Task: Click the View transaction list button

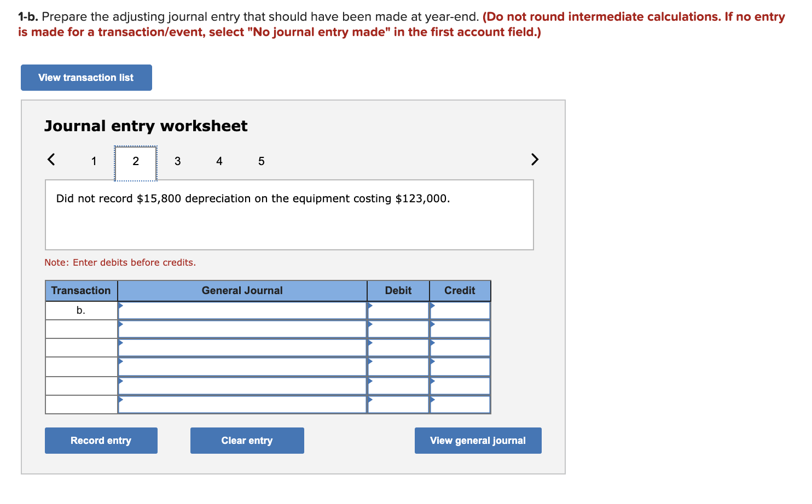Action: pos(86,77)
